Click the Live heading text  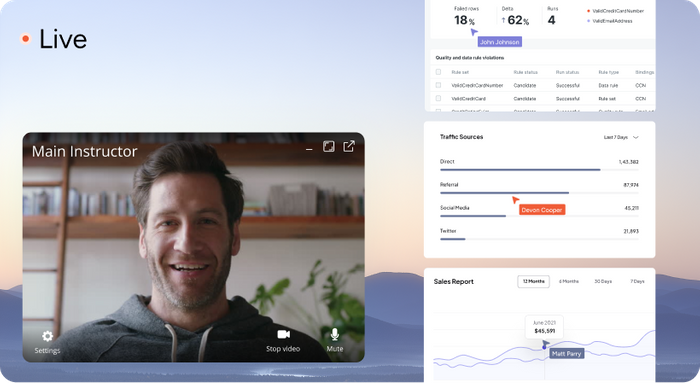pos(63,39)
